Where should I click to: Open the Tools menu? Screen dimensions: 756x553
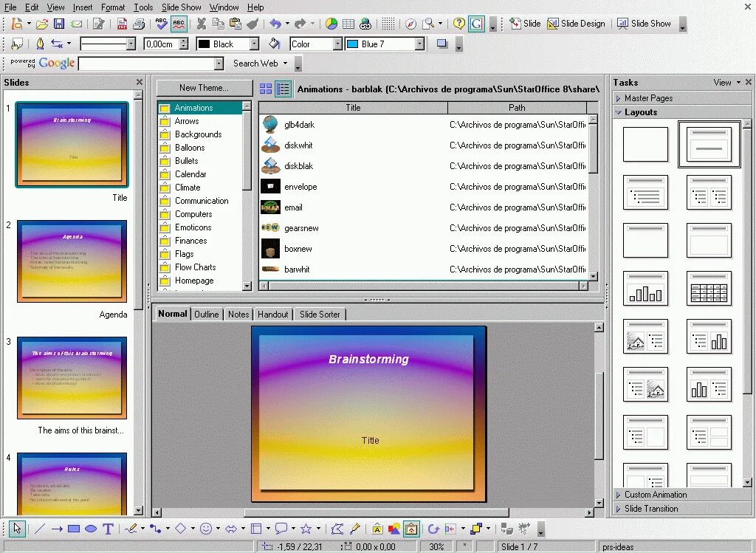click(143, 7)
